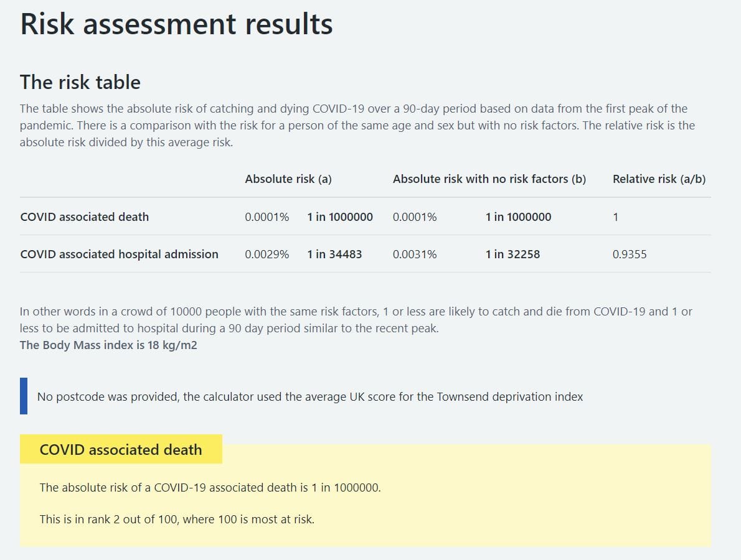Click 'The risk table' section heading
741x560 pixels.
click(x=80, y=82)
